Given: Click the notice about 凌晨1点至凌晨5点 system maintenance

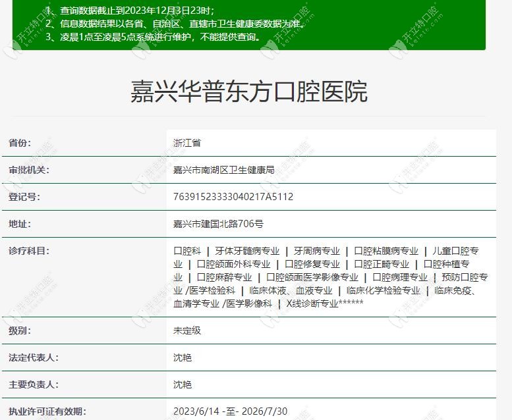Looking at the screenshot, I should pyautogui.click(x=154, y=37).
